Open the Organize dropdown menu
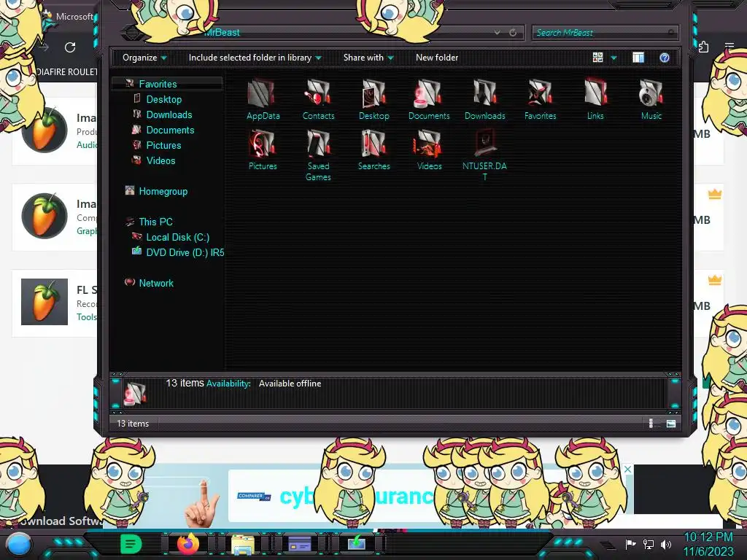This screenshot has width=747, height=560. (x=145, y=58)
